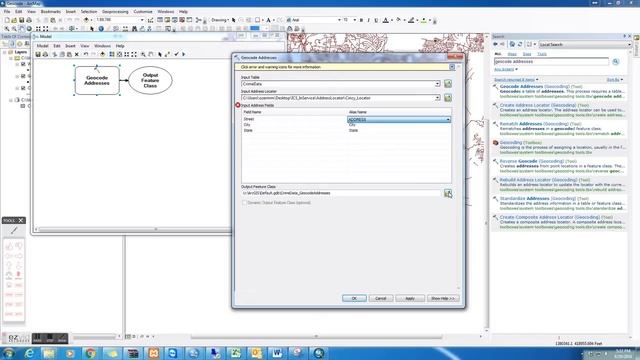Click the Add Data icon in Model toolbar

[102, 54]
